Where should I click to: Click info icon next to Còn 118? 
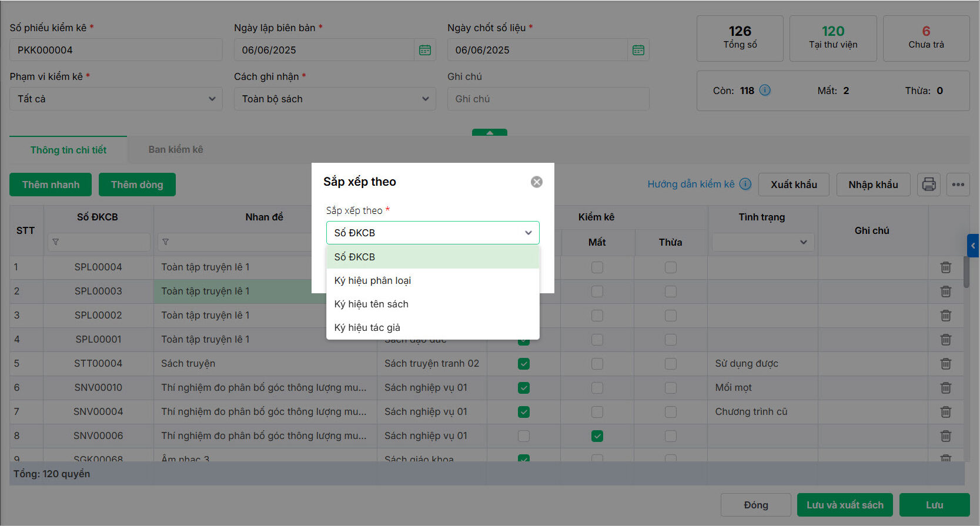(x=765, y=91)
